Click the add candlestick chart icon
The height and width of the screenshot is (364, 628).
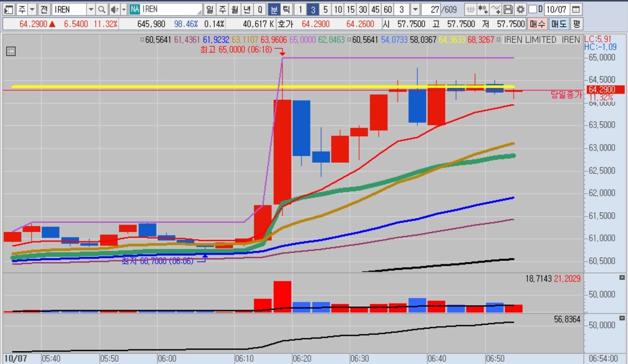(483, 9)
